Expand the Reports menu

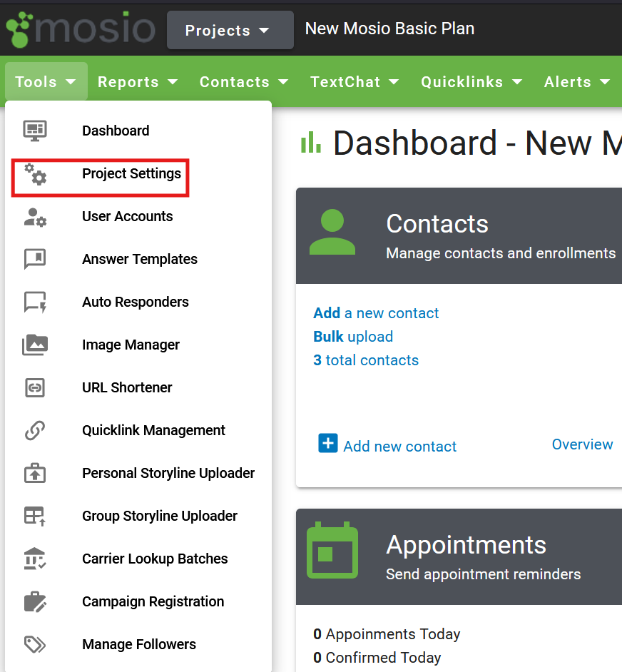click(x=137, y=81)
